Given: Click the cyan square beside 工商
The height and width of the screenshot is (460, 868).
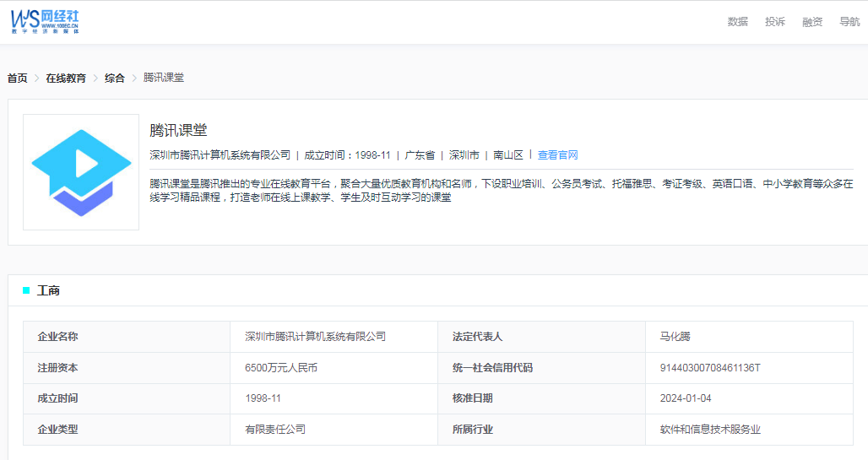Looking at the screenshot, I should pos(26,290).
